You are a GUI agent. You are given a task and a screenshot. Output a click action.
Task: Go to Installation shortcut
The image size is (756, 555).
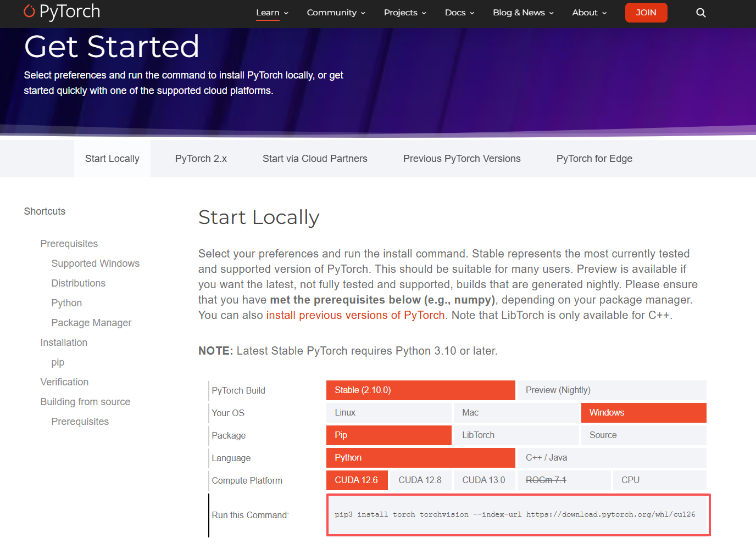tap(64, 343)
